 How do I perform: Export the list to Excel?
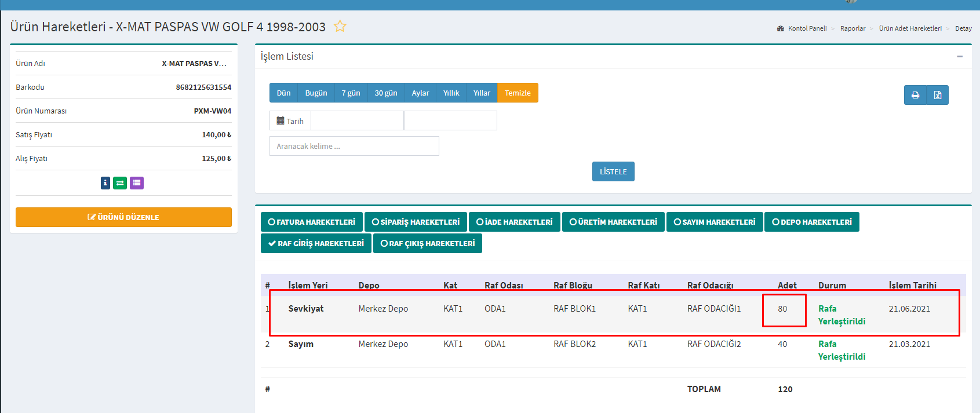938,95
